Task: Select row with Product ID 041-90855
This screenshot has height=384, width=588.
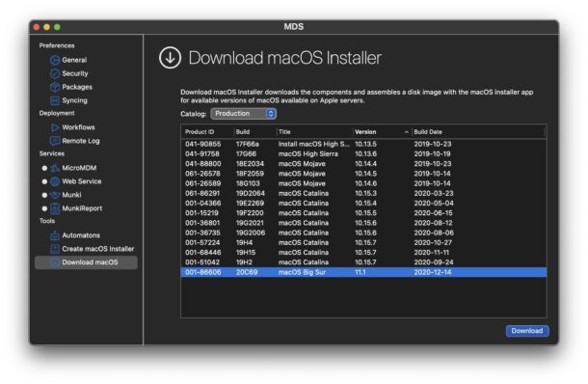Action: point(363,144)
